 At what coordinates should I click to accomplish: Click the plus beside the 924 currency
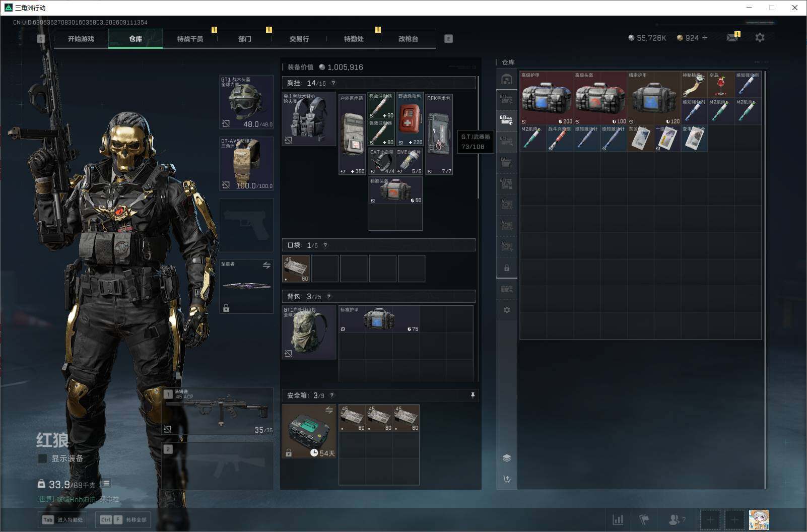(x=705, y=38)
